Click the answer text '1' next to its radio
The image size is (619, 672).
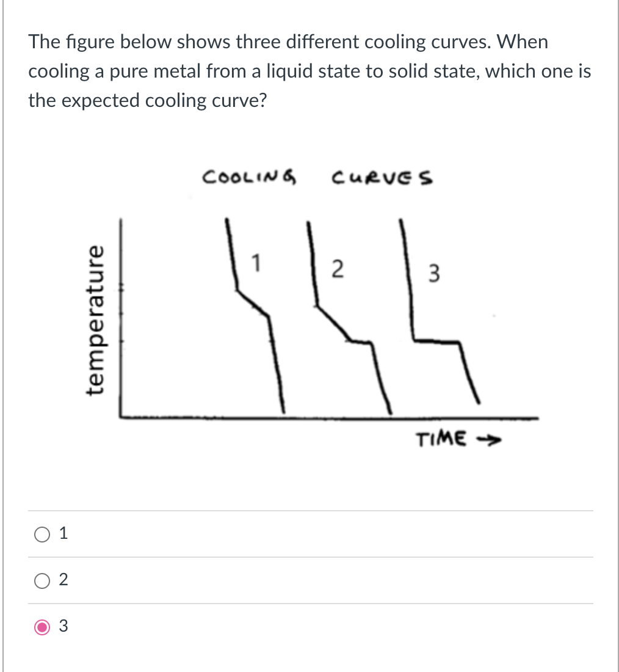[x=62, y=533]
